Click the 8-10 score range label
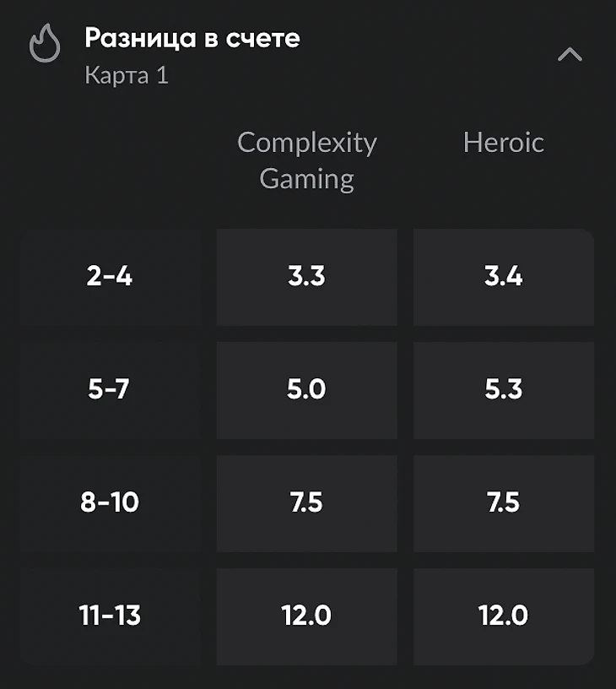The height and width of the screenshot is (689, 616). click(x=110, y=503)
